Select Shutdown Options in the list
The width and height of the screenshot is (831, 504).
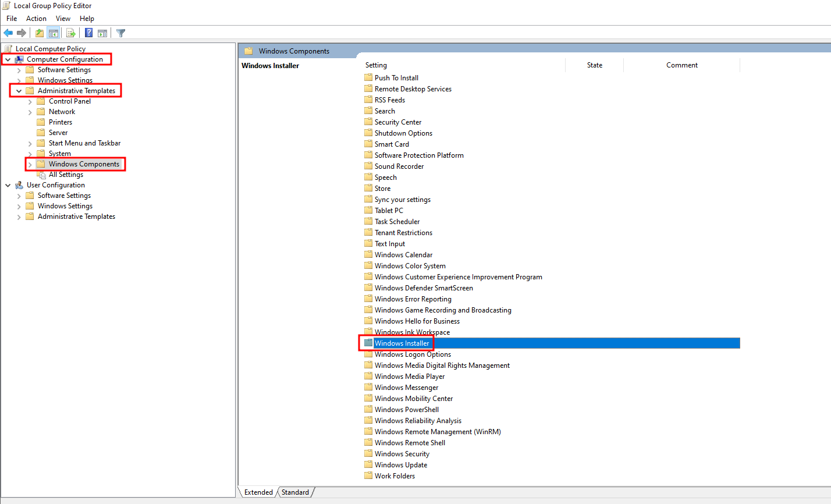click(403, 133)
